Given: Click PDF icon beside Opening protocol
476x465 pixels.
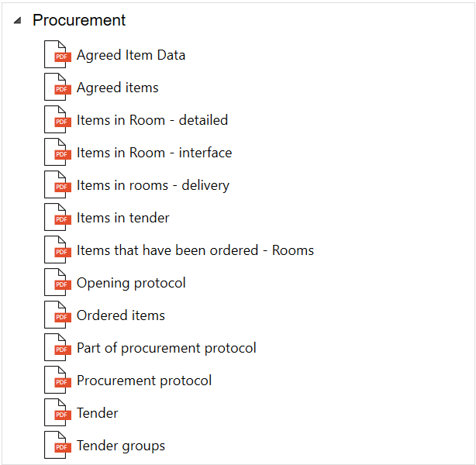Looking at the screenshot, I should (x=57, y=283).
